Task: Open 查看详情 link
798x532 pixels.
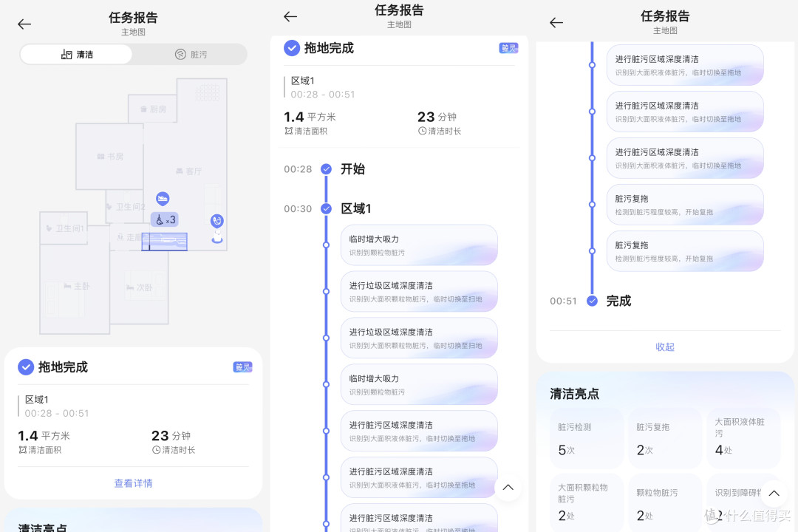Action: point(133,483)
